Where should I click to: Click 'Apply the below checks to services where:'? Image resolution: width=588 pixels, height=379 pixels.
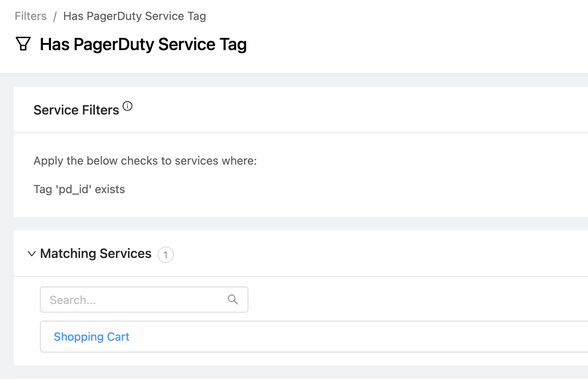tap(145, 161)
